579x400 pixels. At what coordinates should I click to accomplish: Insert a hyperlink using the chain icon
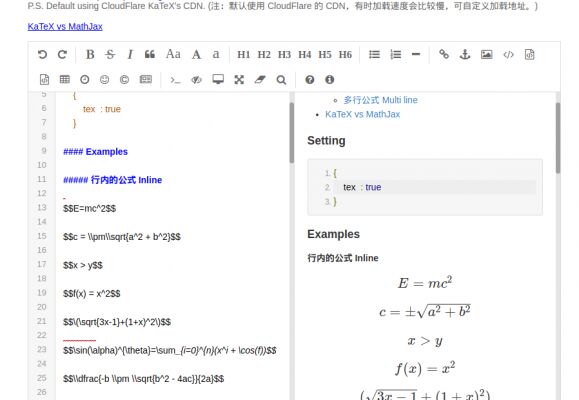pos(444,55)
